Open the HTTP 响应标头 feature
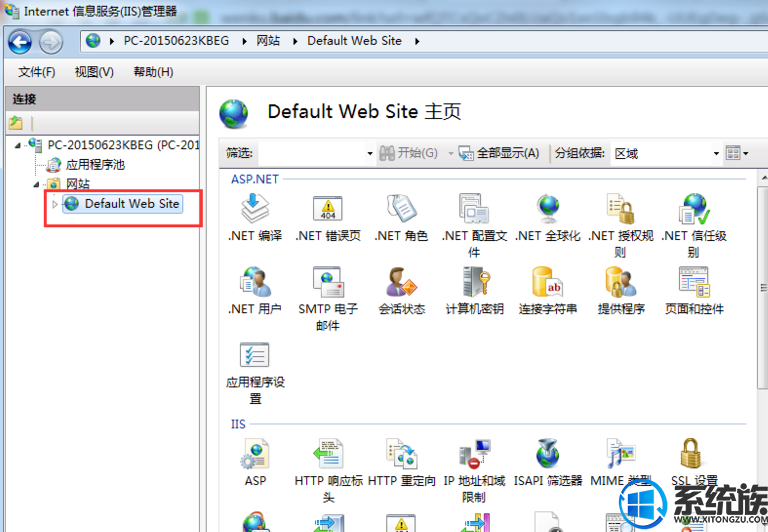This screenshot has width=768, height=532. (328, 470)
